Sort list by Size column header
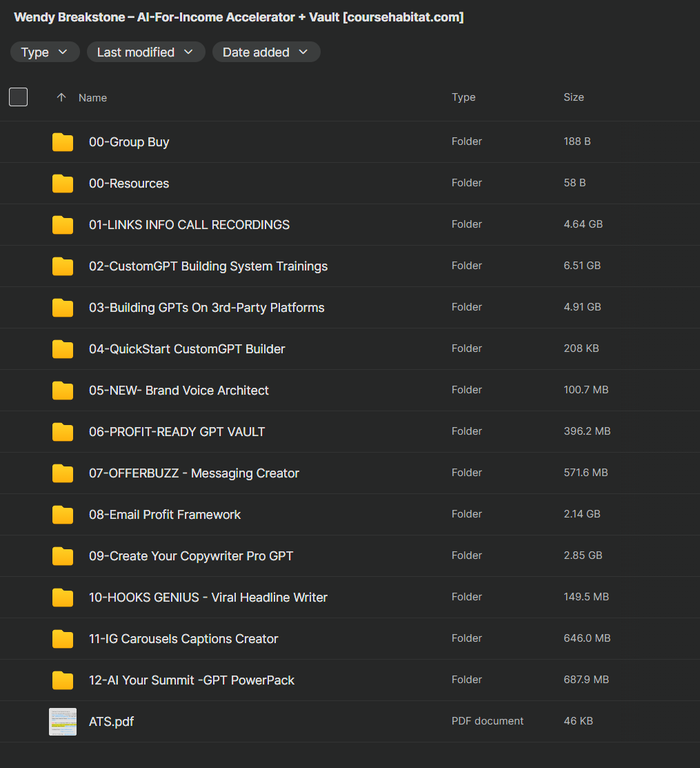 [x=573, y=97]
